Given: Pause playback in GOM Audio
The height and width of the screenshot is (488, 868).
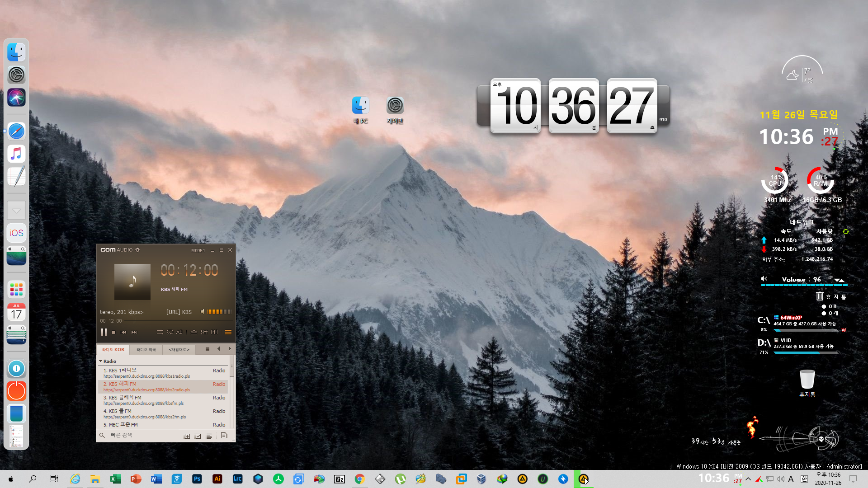Looking at the screenshot, I should pyautogui.click(x=104, y=332).
